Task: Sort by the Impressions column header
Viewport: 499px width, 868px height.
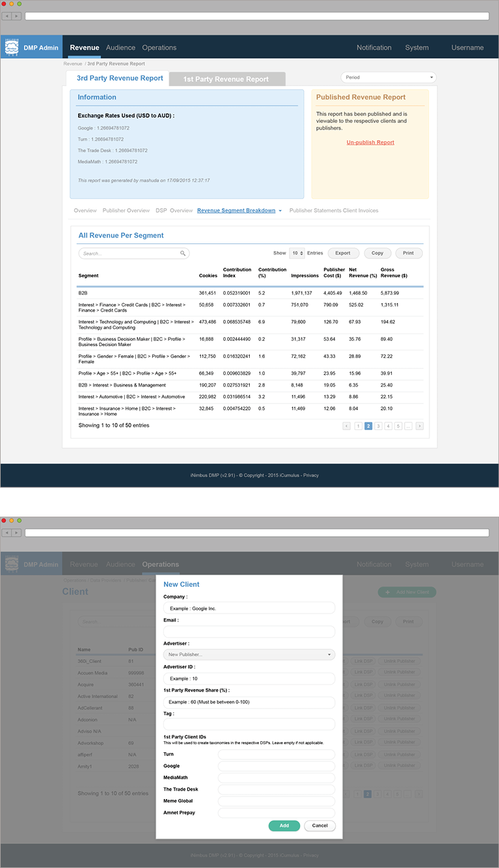Action: click(305, 276)
